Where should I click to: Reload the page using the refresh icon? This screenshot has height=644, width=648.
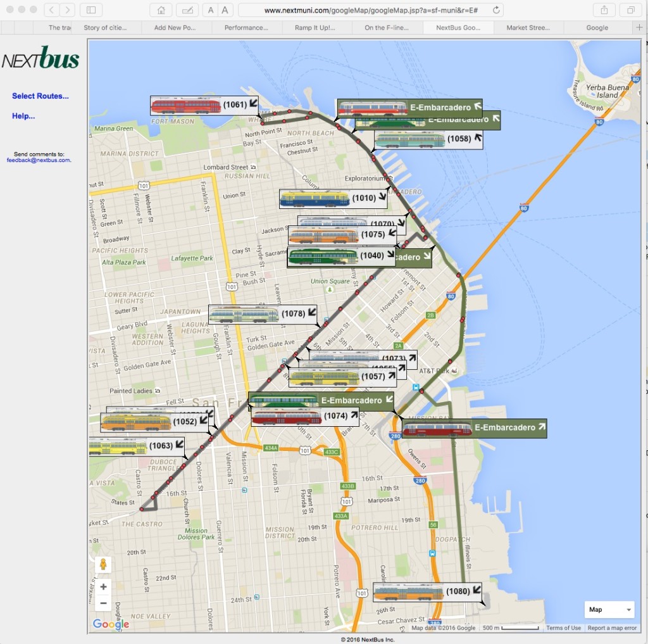(x=497, y=10)
